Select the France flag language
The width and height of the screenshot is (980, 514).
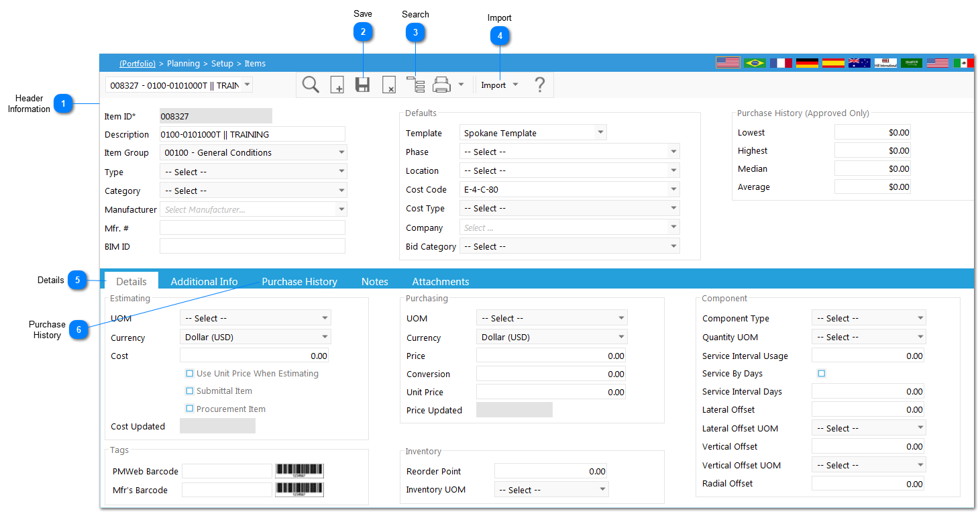tap(781, 63)
